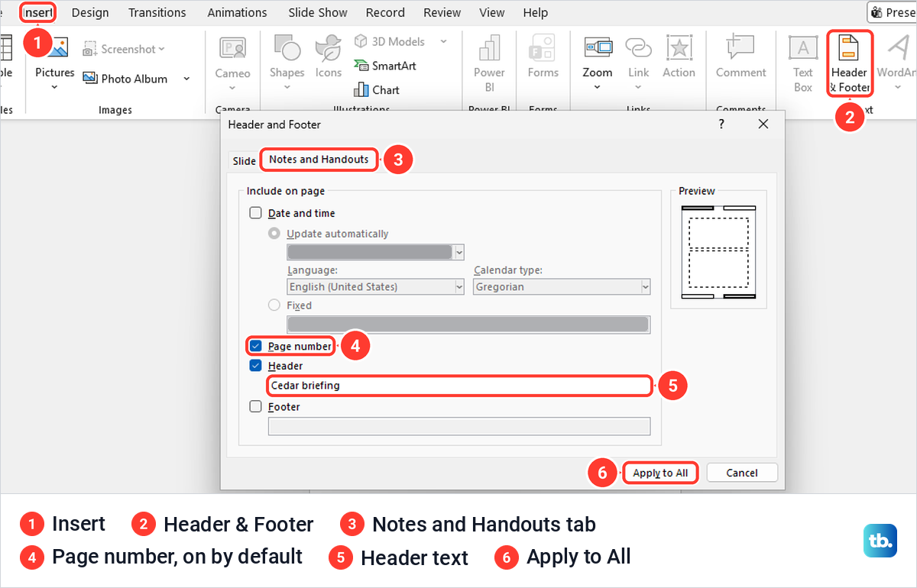
Task: Open the Help tab
Action: pyautogui.click(x=536, y=12)
